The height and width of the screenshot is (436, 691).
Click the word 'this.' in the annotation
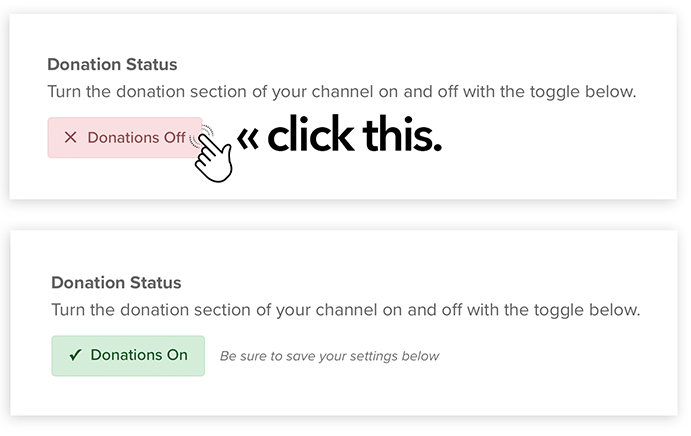[x=402, y=134]
